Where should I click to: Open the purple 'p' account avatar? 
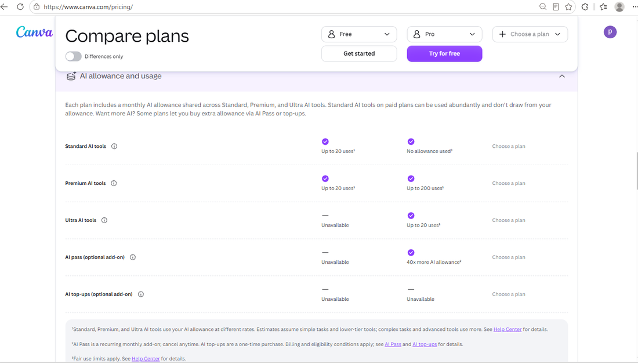tap(610, 32)
